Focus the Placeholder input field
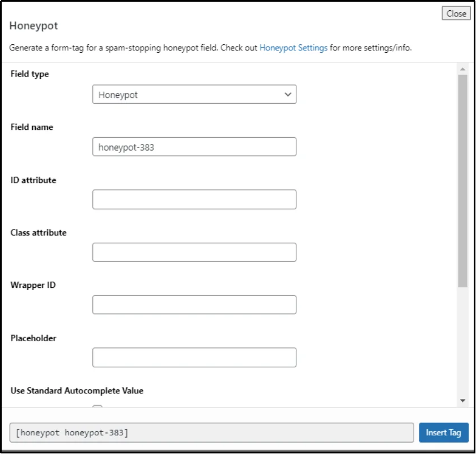 pos(194,358)
